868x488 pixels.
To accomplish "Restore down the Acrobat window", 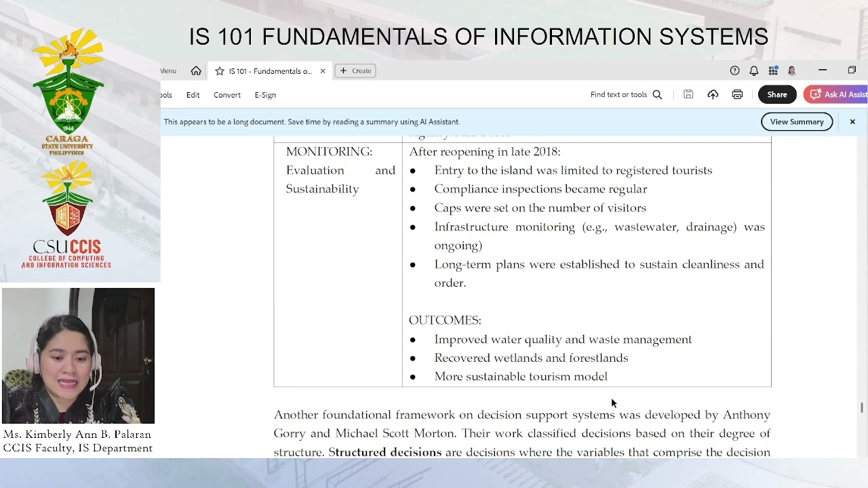I will [852, 70].
